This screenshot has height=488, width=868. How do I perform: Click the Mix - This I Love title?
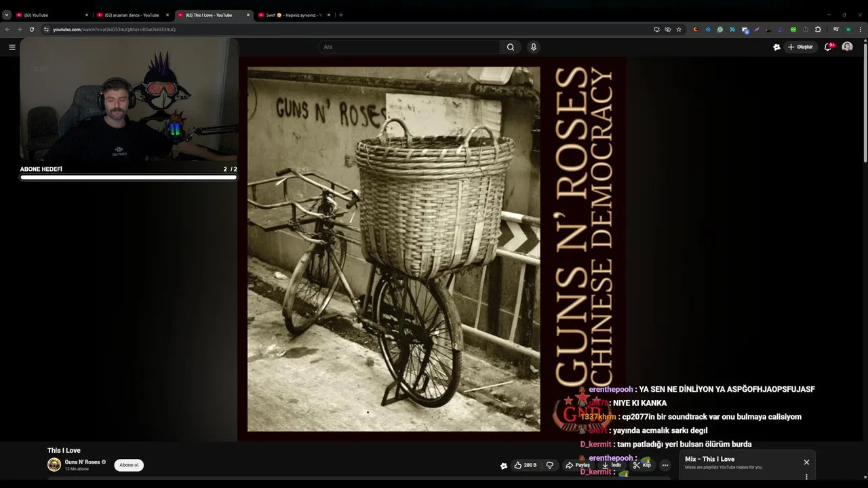pos(709,459)
